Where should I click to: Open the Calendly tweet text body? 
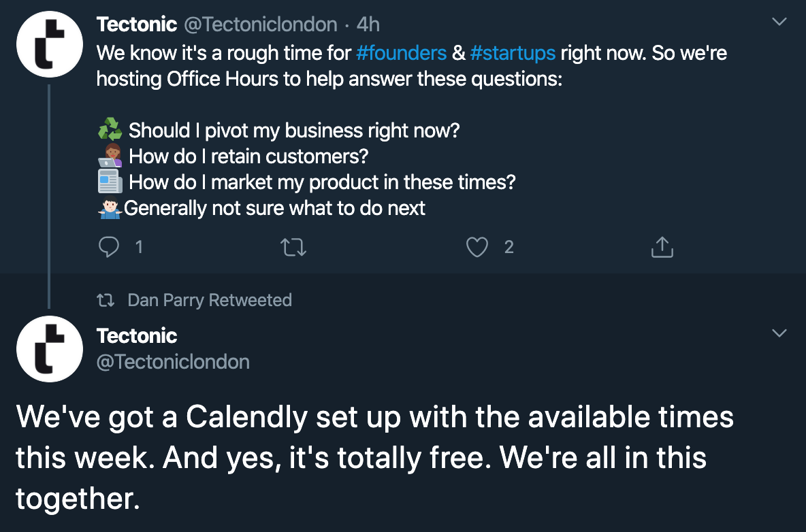point(374,457)
